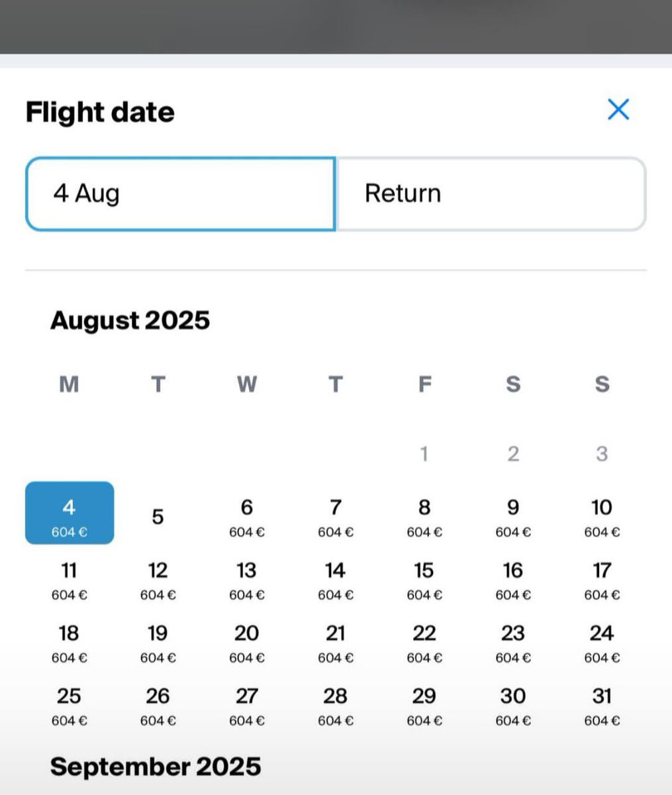Select August 31, last day of month
Screen dimensions: 672x795
coord(602,706)
